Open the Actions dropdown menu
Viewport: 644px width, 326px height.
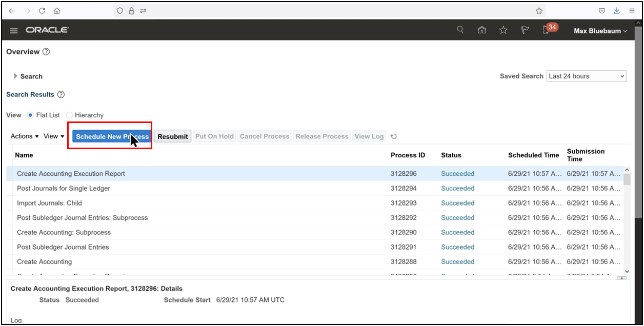click(x=24, y=136)
